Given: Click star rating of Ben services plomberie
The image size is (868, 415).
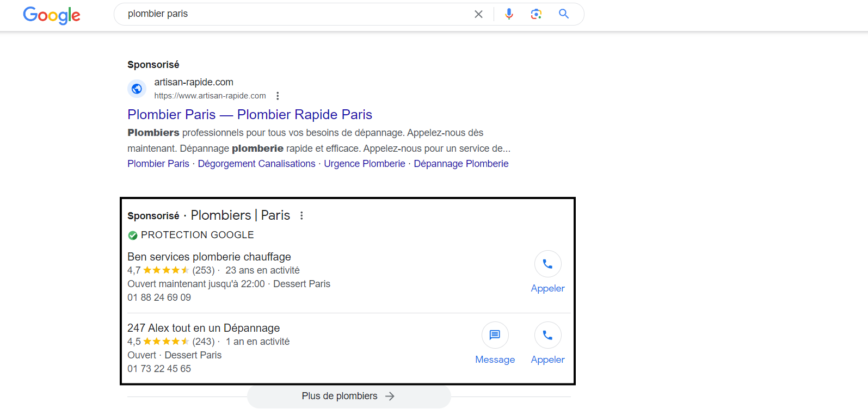Looking at the screenshot, I should 166,270.
